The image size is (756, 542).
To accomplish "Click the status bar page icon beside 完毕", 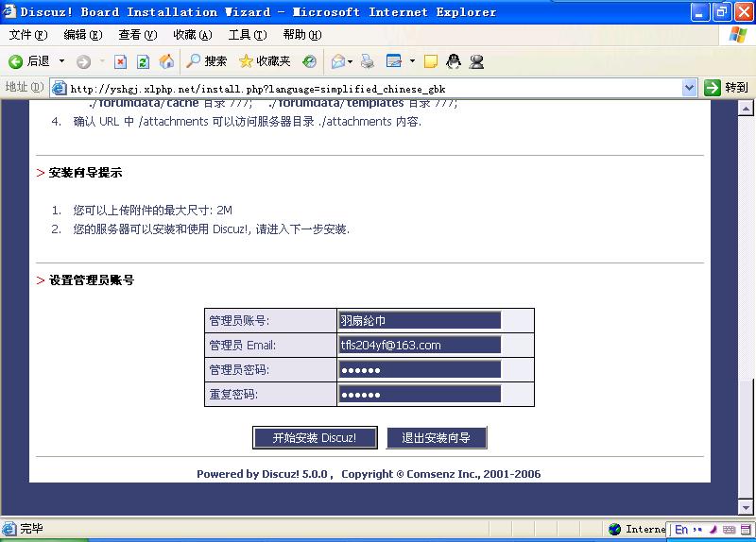I will tap(9, 529).
